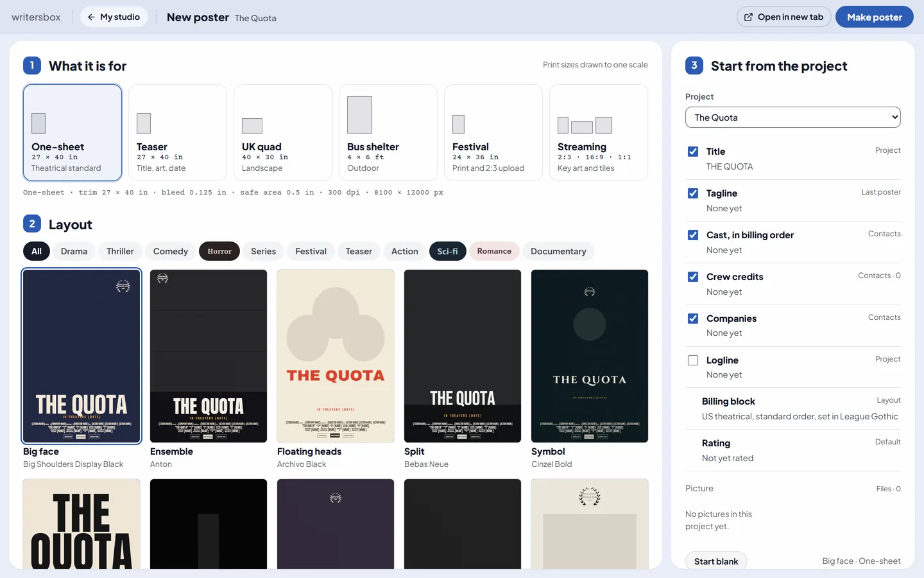Click the external-link icon for Open in new tab

748,17
